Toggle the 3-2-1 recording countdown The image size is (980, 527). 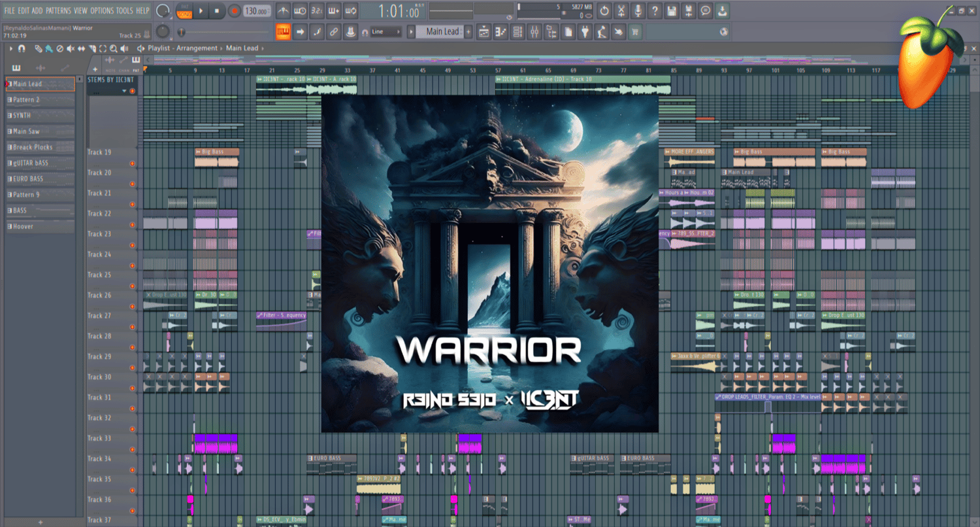317,10
